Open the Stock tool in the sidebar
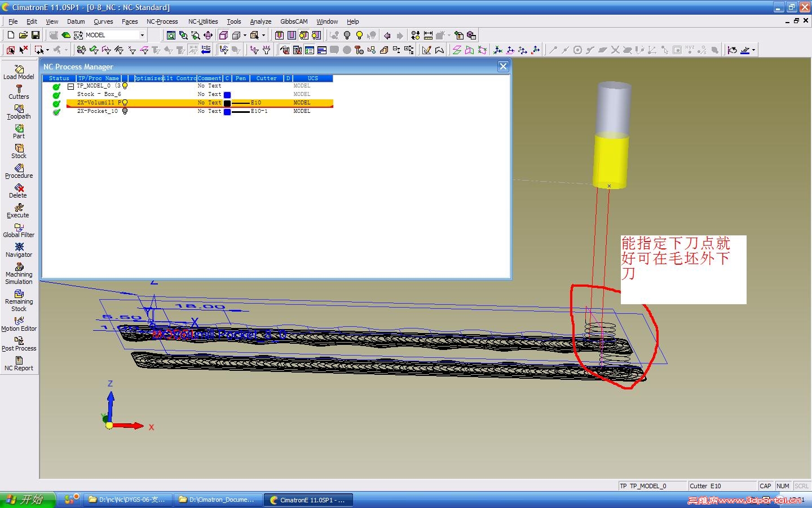This screenshot has height=508, width=812. pos(19,151)
